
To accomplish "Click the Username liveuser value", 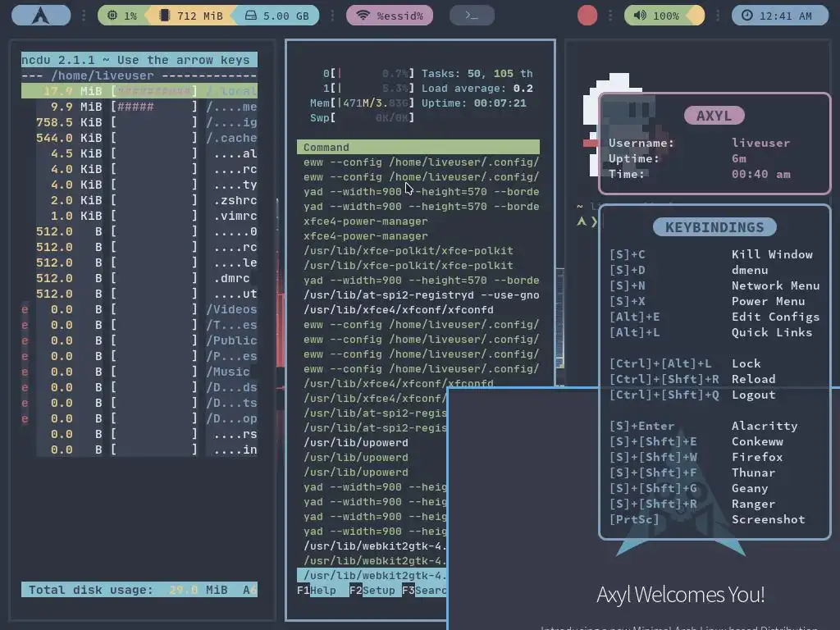I will (760, 143).
